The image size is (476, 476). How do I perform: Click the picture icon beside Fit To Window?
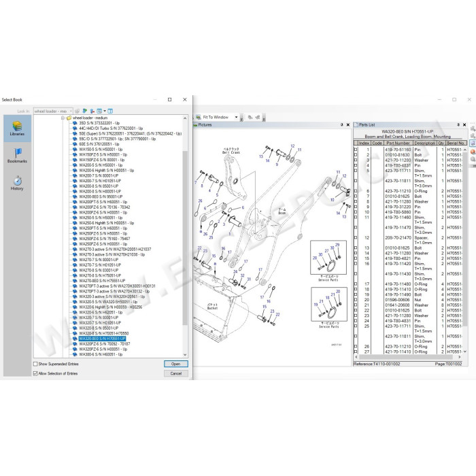coord(199,117)
